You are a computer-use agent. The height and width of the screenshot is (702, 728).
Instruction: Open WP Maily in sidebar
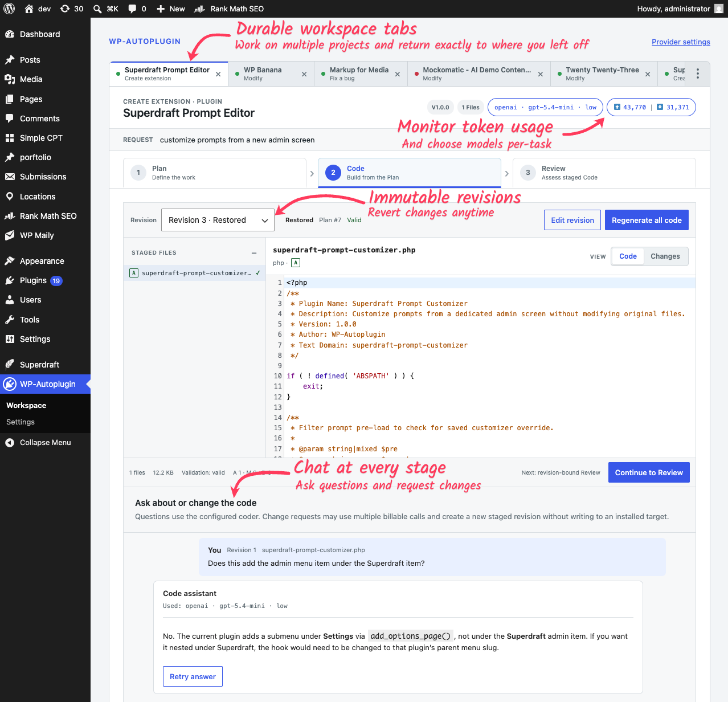(x=45, y=235)
